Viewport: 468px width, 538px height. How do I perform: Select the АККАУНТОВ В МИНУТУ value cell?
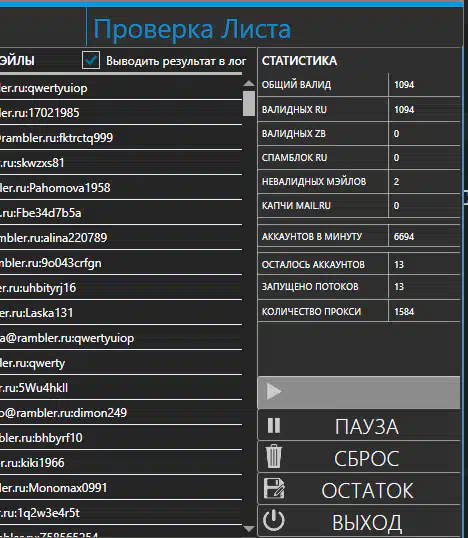424,236
